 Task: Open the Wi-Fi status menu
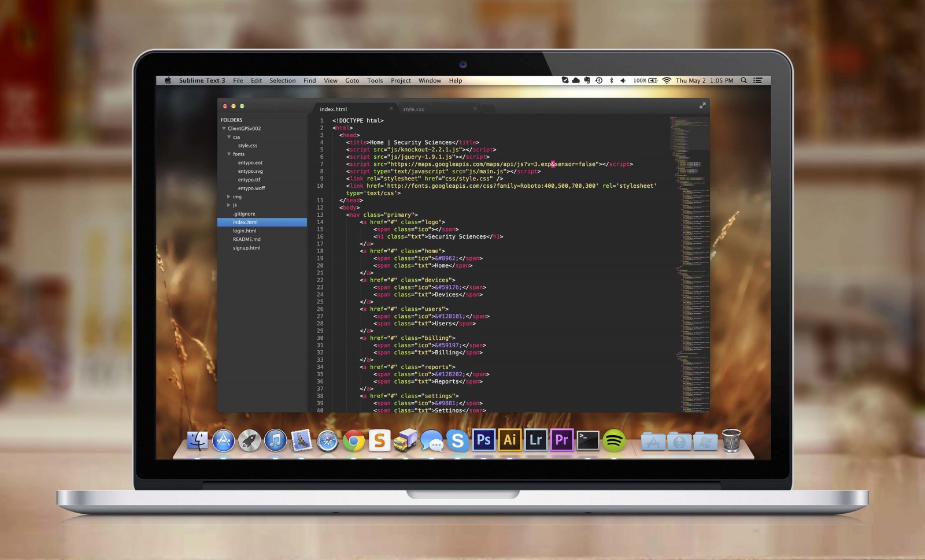pyautogui.click(x=667, y=80)
